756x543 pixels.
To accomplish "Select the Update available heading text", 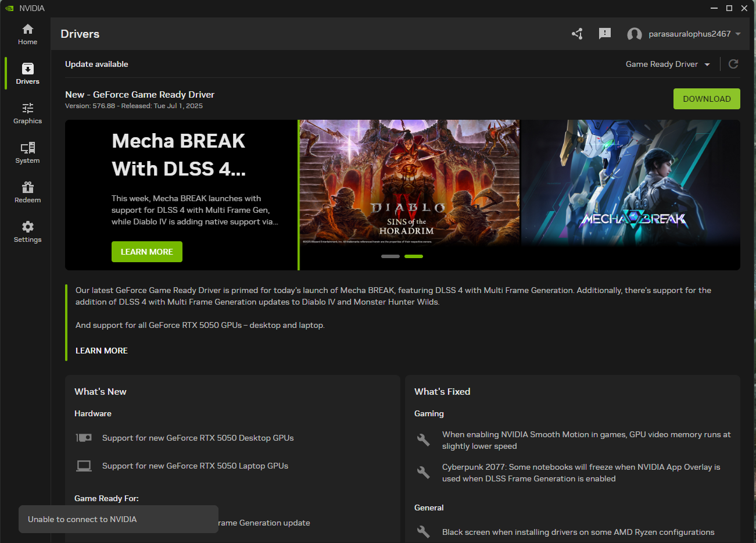I will coord(96,64).
